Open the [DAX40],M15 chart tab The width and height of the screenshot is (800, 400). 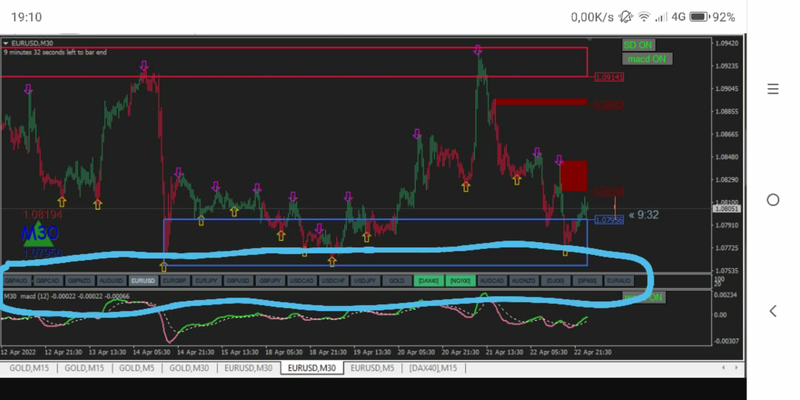point(433,368)
